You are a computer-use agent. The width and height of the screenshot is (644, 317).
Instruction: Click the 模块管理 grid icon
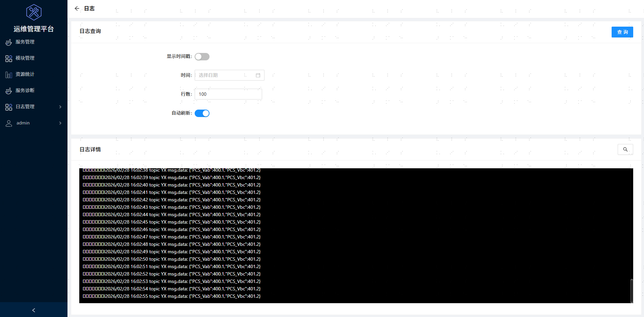tap(9, 58)
